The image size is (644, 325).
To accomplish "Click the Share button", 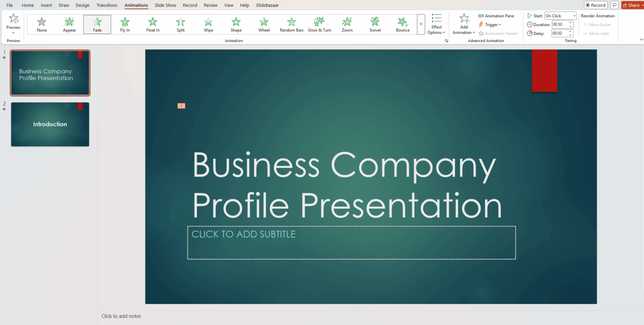I will pos(632,5).
